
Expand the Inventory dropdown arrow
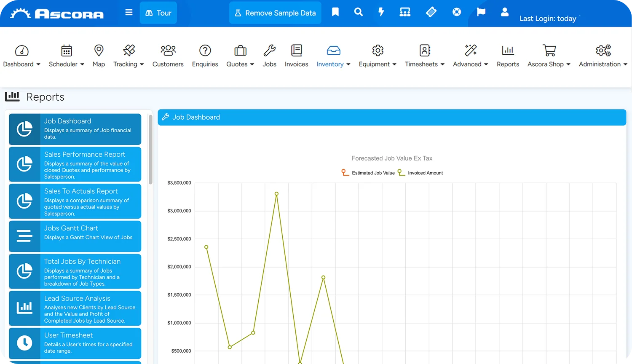(x=348, y=64)
